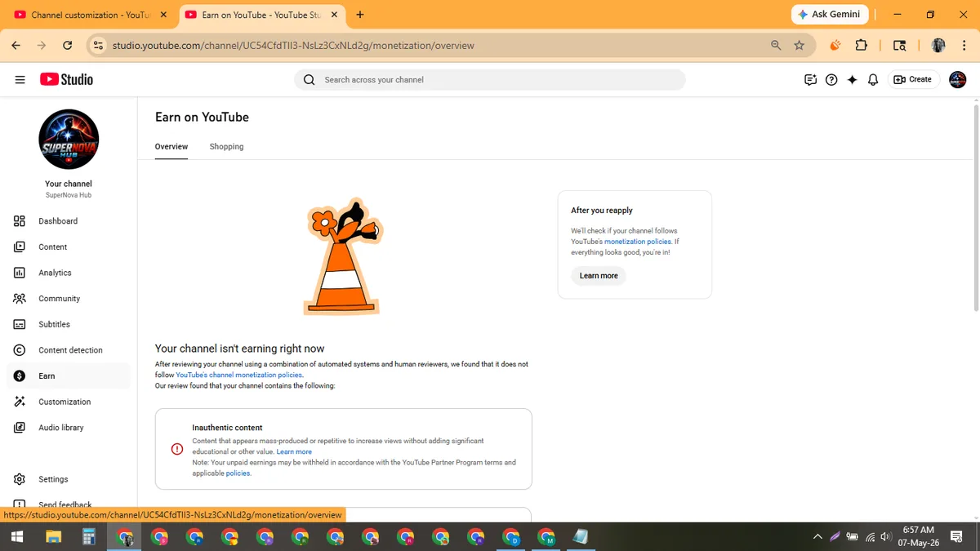Open the Extensions puzzle icon
Screen dimensions: 980x551
point(861,46)
